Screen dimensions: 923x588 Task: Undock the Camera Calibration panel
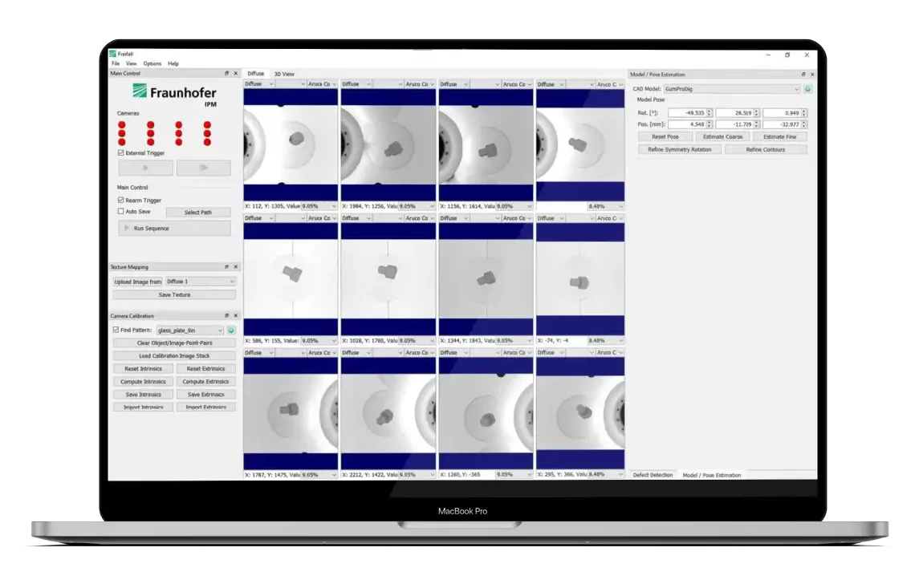[x=227, y=316]
